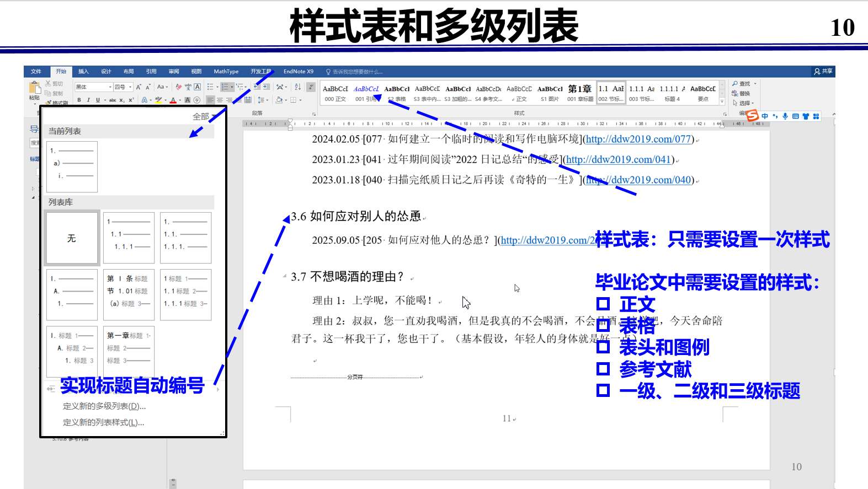Click the decrease indent icon

[x=257, y=87]
